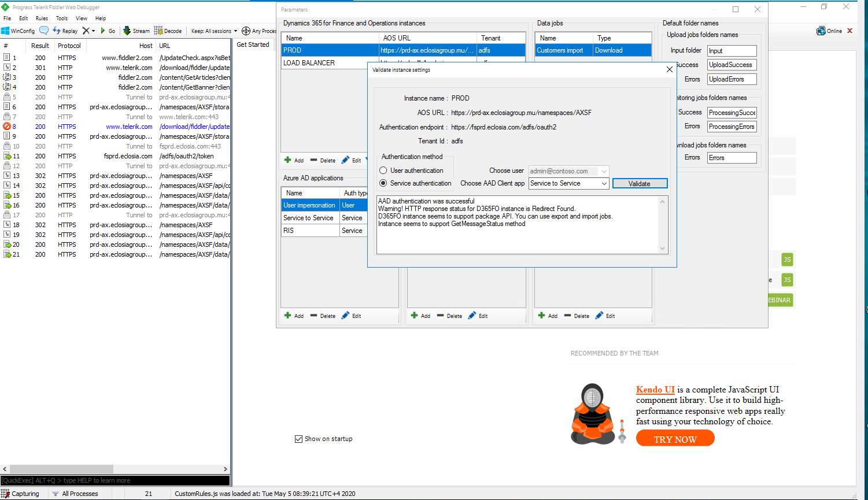Select the PROD instance row
Screen dimensions: 868x500
(x=330, y=50)
